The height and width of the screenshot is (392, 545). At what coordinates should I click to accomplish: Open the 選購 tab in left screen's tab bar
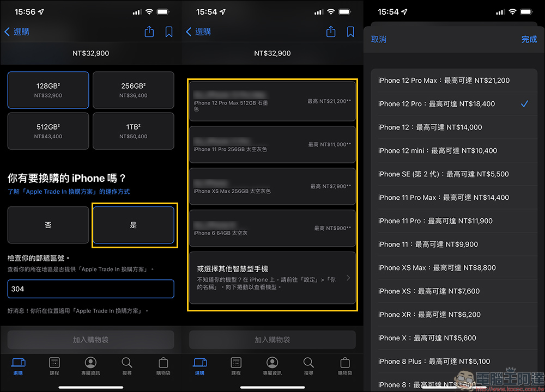18,366
